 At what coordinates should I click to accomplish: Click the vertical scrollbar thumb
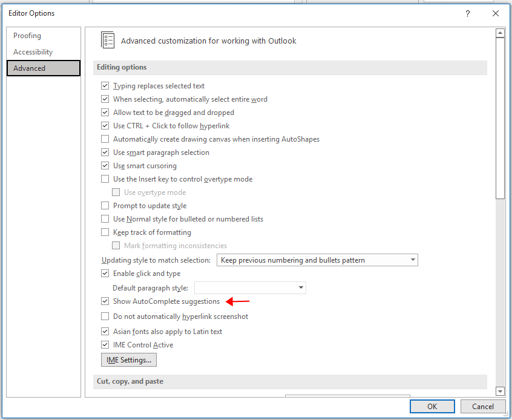(500, 118)
